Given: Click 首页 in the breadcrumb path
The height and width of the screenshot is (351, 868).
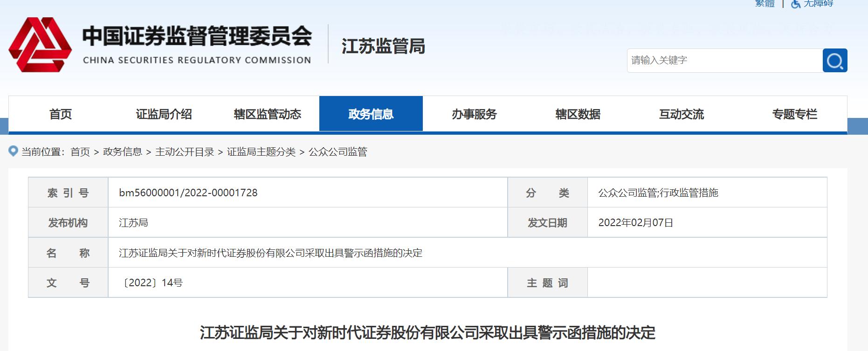Looking at the screenshot, I should 80,152.
